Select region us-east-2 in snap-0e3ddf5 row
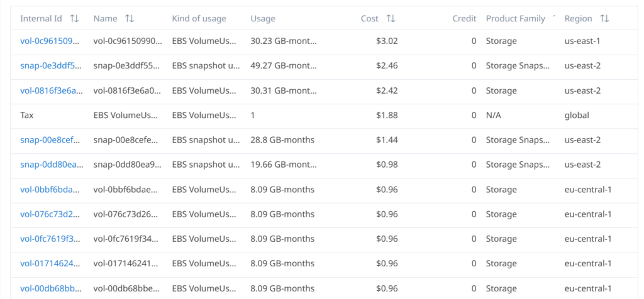 (x=583, y=65)
